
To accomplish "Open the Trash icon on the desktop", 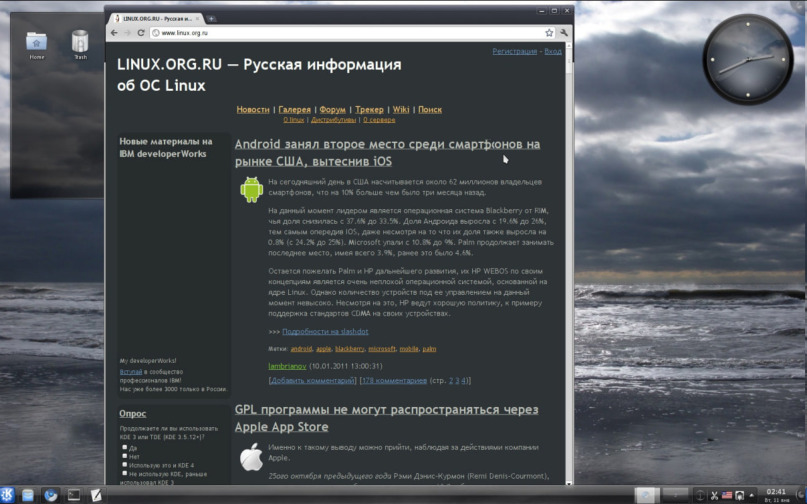I will [80, 42].
